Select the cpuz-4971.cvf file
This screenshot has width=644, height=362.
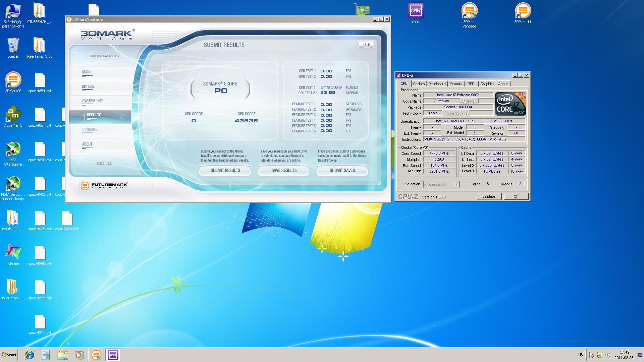pos(40,324)
